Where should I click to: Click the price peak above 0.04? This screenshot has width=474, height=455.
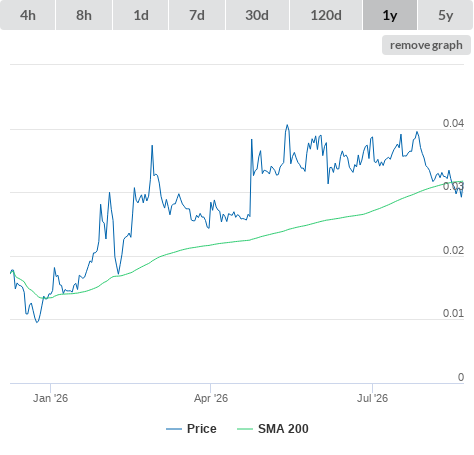coord(287,125)
